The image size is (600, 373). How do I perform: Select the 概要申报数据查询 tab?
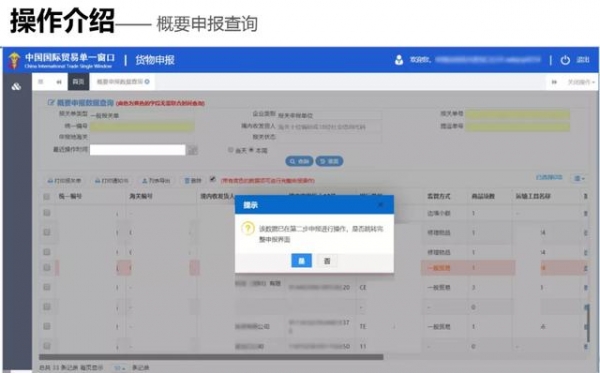pyautogui.click(x=120, y=82)
